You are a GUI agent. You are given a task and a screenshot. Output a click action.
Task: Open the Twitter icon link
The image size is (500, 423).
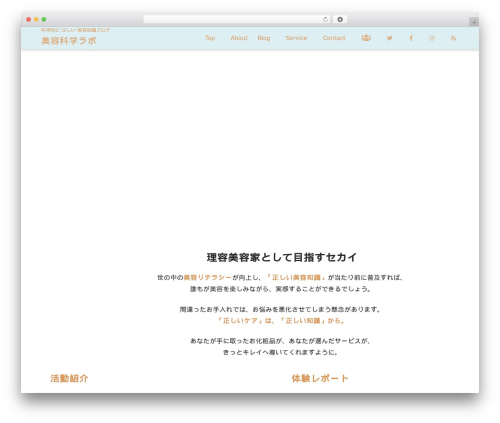coord(389,38)
